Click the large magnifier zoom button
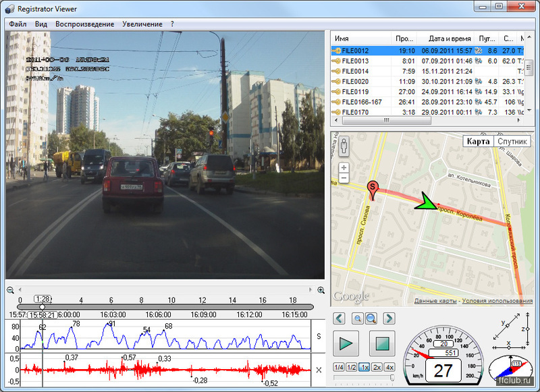This screenshot has width=540, height=392. 371,318
